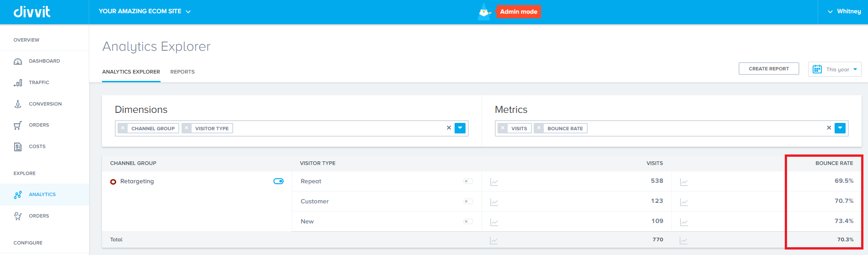Open the Conversion sidebar icon

(x=18, y=104)
